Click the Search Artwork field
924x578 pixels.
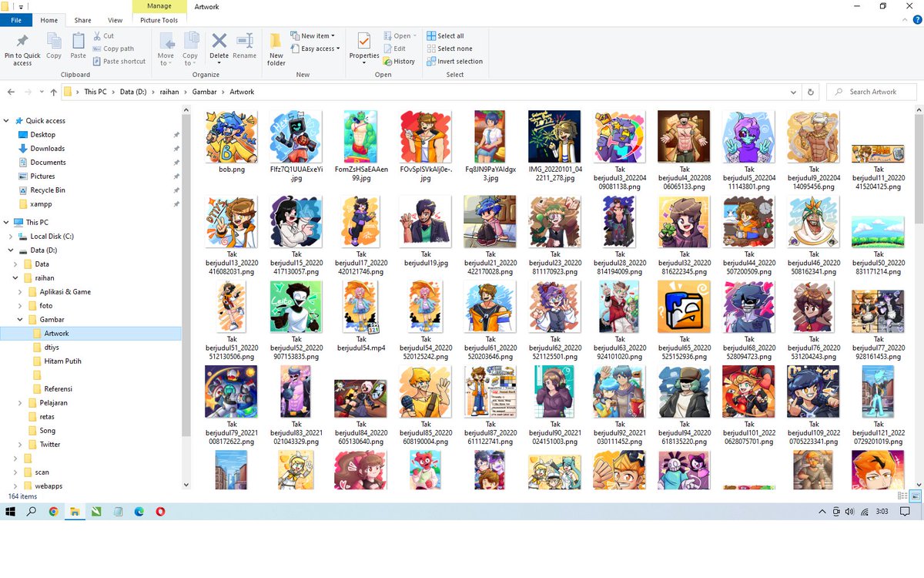pyautogui.click(x=872, y=92)
